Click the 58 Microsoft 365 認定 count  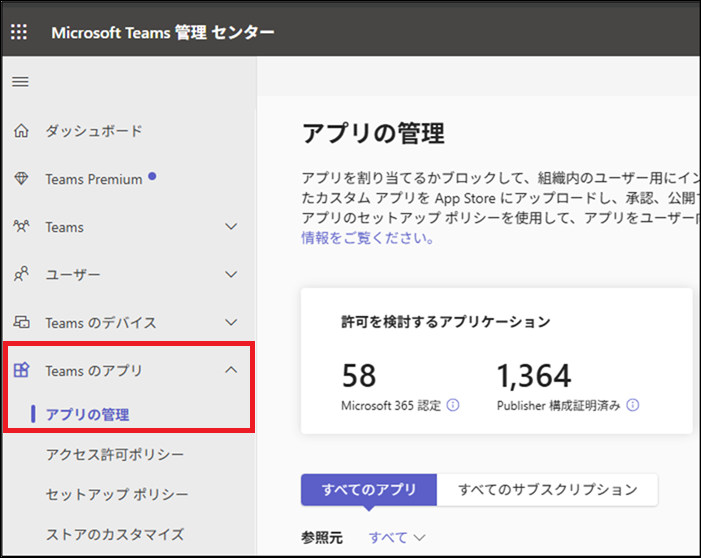pos(359,376)
